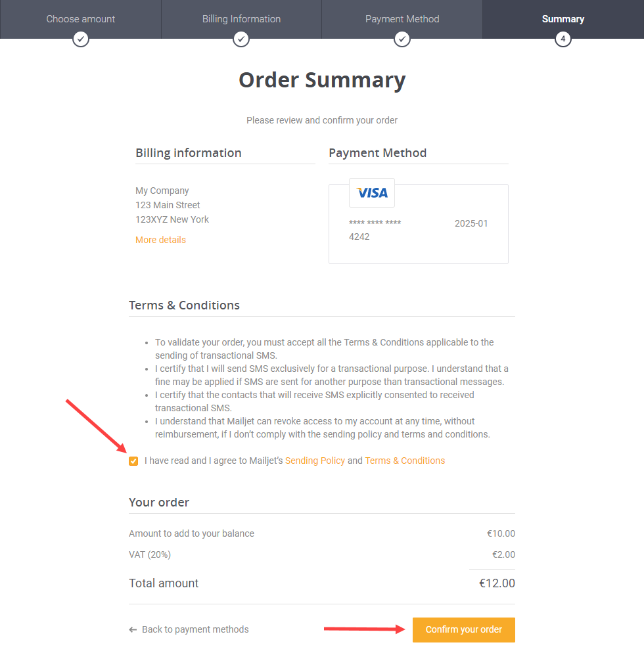644x653 pixels.
Task: Click the VISA card logo
Action: [372, 193]
